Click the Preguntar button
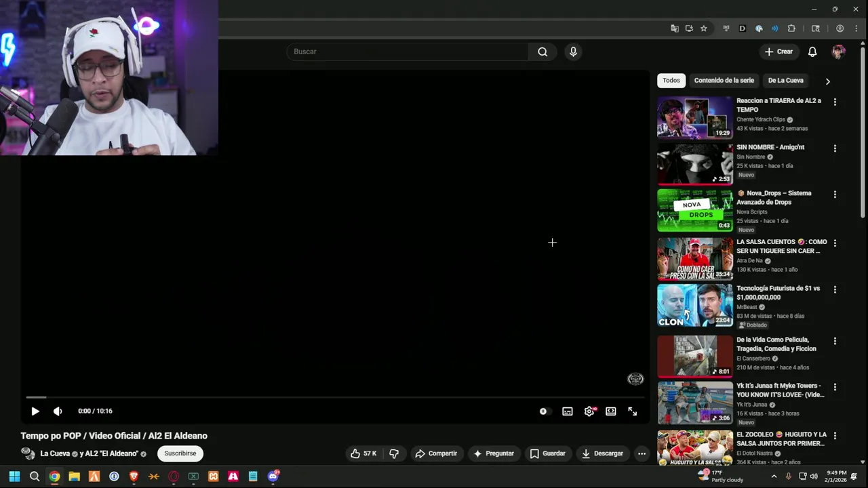The width and height of the screenshot is (868, 488). tap(494, 453)
